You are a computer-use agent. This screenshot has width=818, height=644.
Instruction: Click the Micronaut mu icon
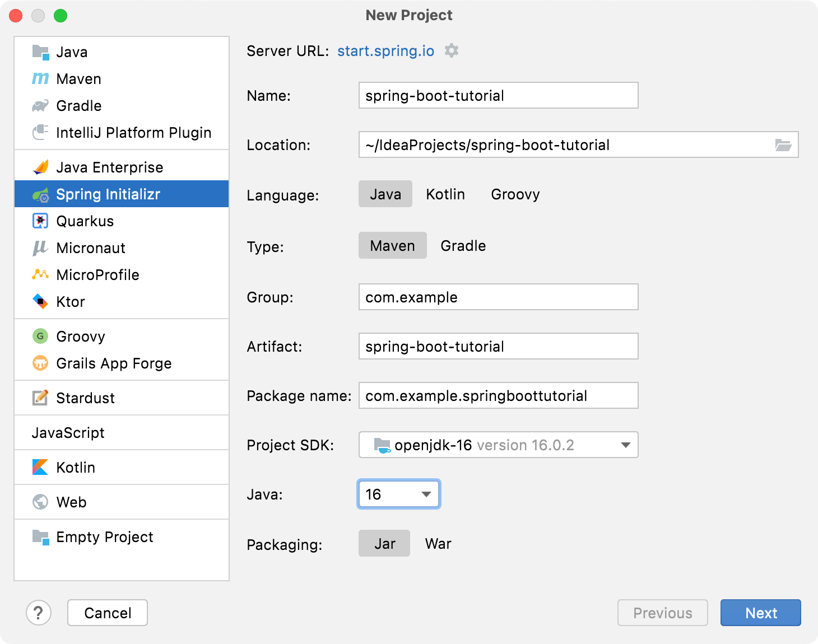(x=40, y=248)
